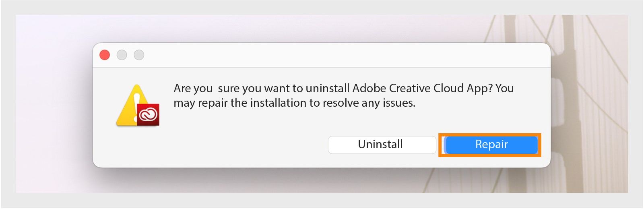
Task: Click the Repair button
Action: 491,145
